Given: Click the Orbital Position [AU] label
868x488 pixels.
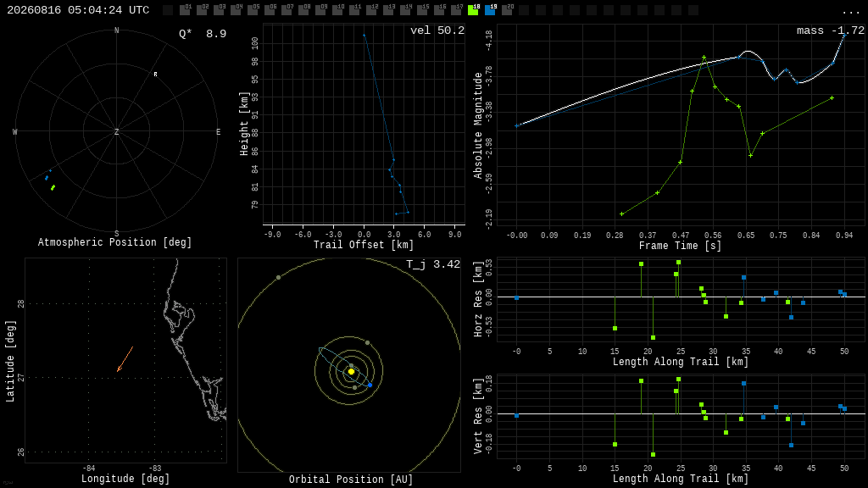Looking at the screenshot, I should pos(351,480).
